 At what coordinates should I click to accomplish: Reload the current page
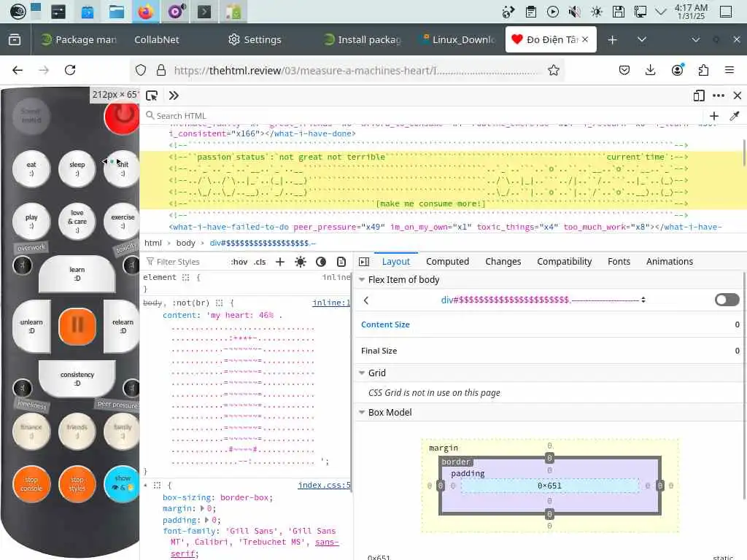[x=70, y=71]
